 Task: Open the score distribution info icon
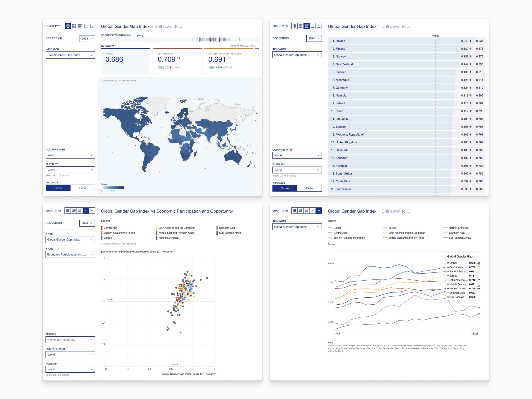(116, 46)
